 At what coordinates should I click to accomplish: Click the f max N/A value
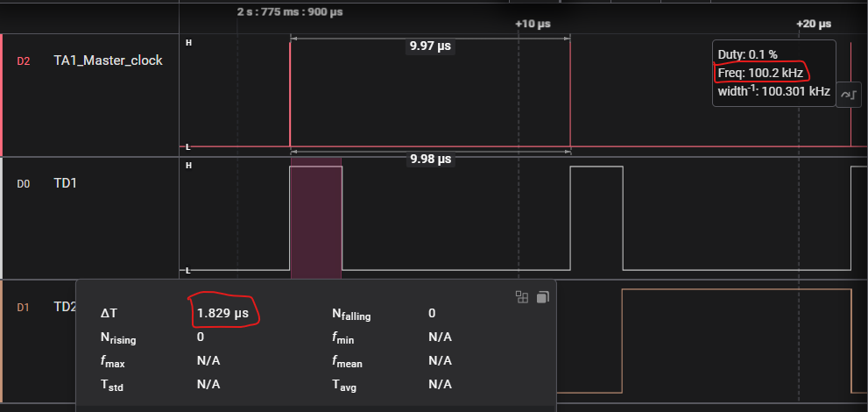pyautogui.click(x=208, y=360)
